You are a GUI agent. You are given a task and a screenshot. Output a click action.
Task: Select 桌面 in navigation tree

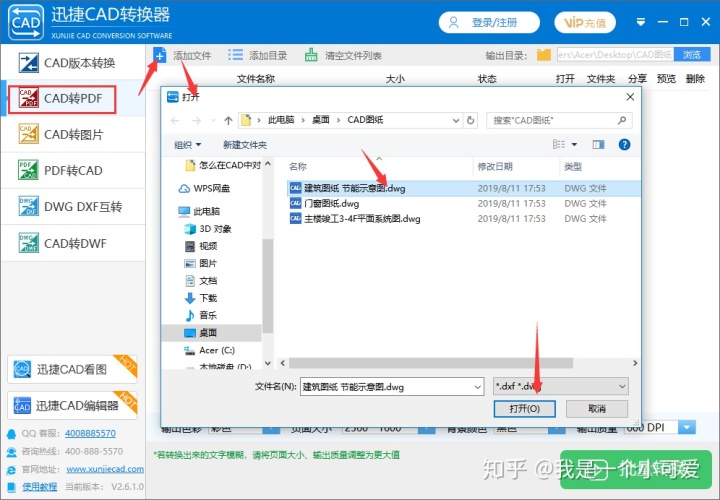click(212, 332)
